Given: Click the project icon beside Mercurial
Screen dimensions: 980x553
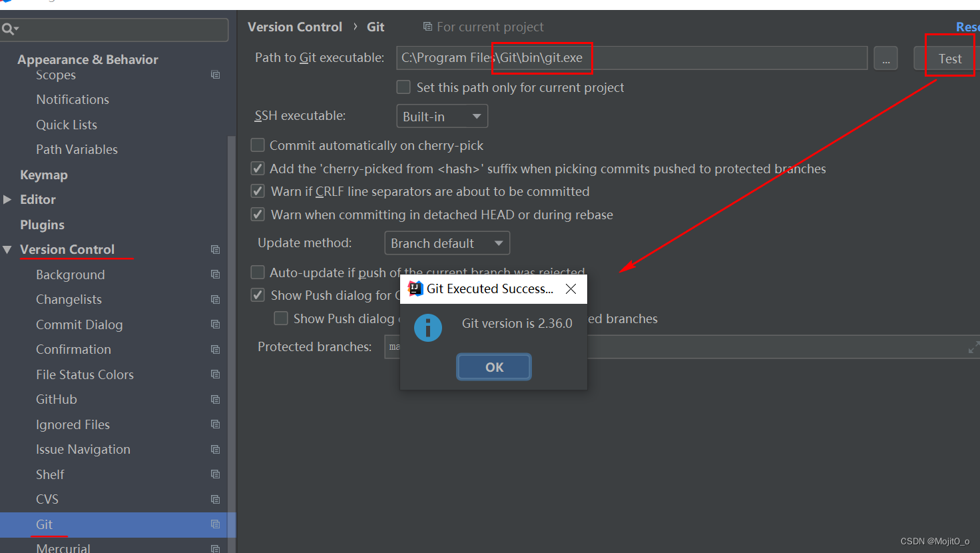Looking at the screenshot, I should [x=215, y=548].
